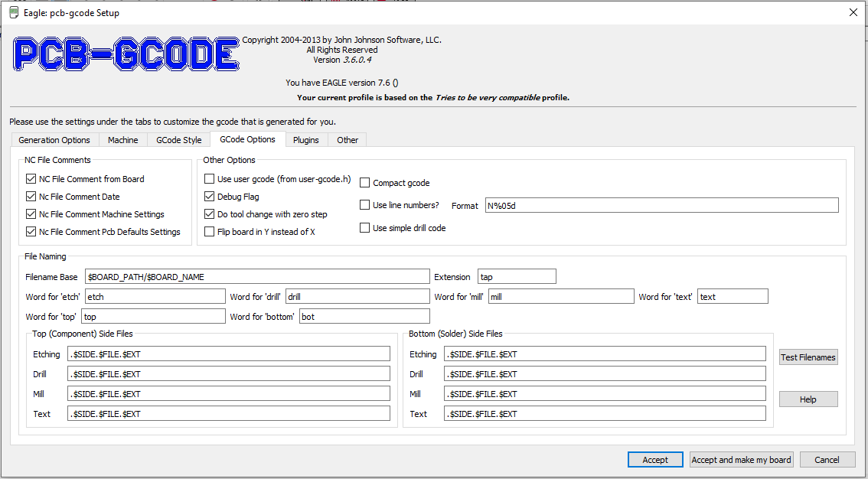Click 'Bottom (Solder) Side Files' label

pyautogui.click(x=455, y=334)
